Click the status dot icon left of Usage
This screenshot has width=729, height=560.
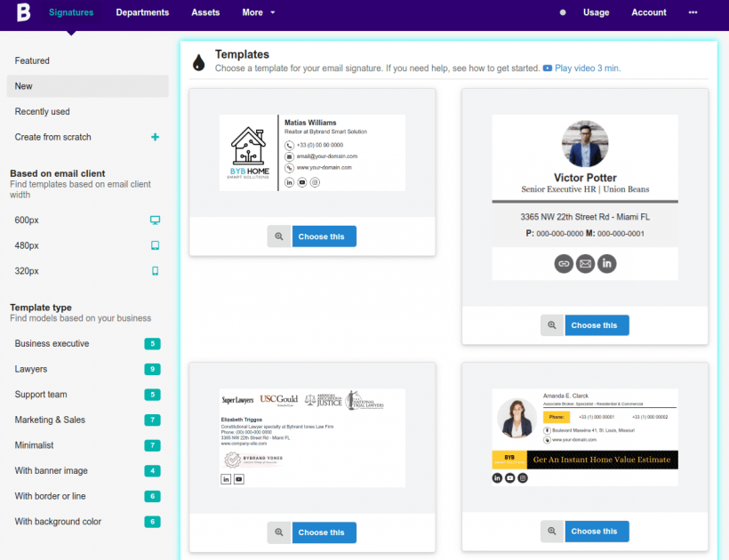click(x=561, y=13)
